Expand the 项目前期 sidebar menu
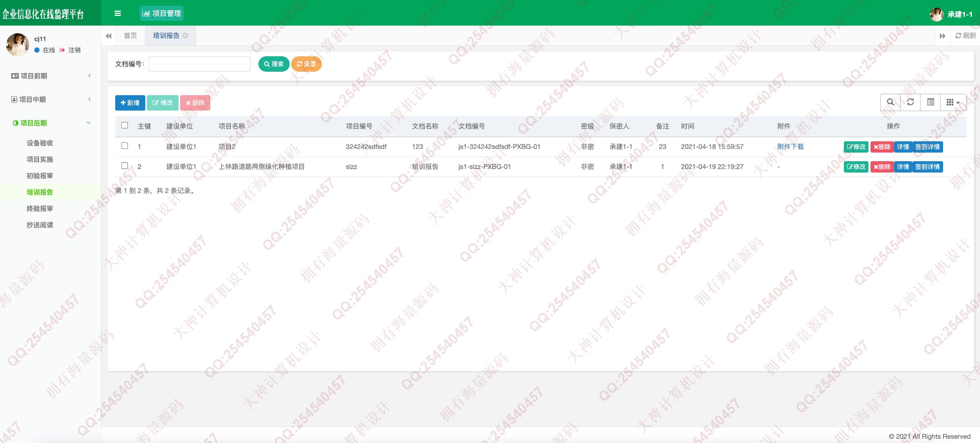Viewport: 980px width, 443px height. coord(50,76)
